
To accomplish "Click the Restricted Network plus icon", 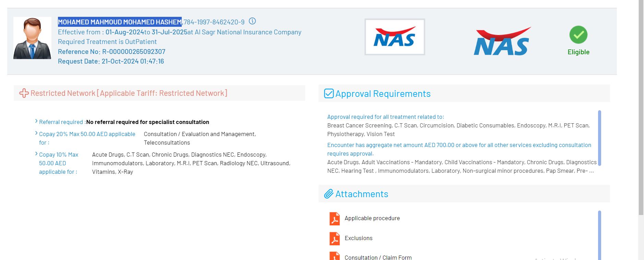I will [x=24, y=93].
